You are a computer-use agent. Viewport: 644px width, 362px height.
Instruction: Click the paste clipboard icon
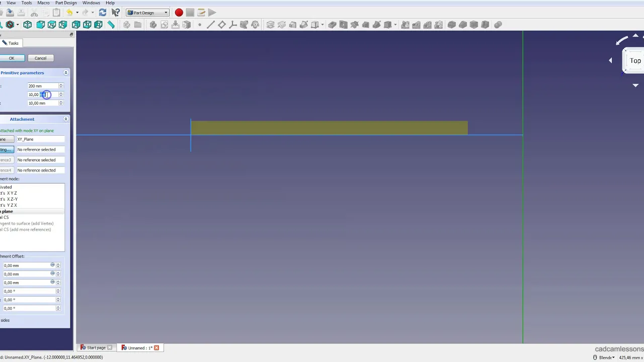coord(56,13)
